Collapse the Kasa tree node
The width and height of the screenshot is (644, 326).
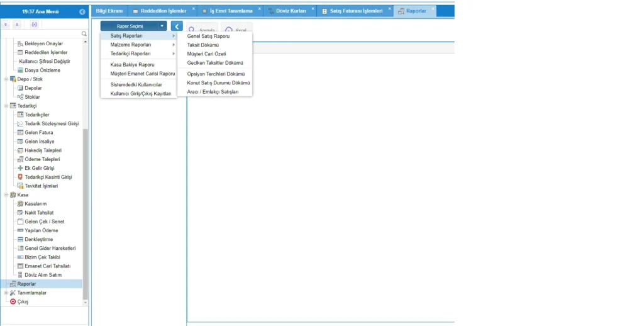[x=6, y=195]
